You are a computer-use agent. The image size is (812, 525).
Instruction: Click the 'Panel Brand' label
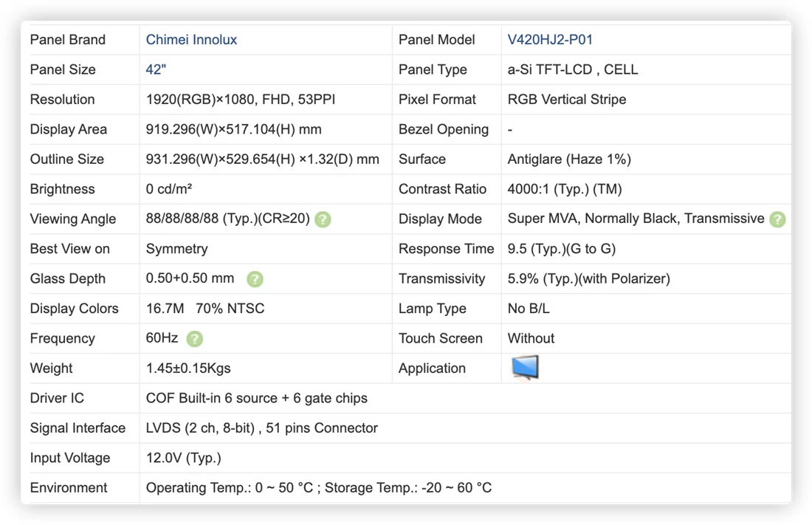(67, 40)
